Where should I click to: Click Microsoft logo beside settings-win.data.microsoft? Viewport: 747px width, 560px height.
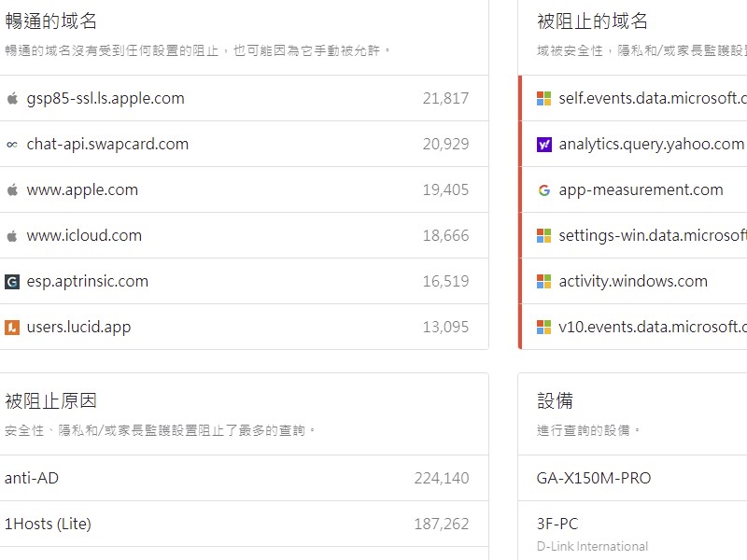coord(543,236)
